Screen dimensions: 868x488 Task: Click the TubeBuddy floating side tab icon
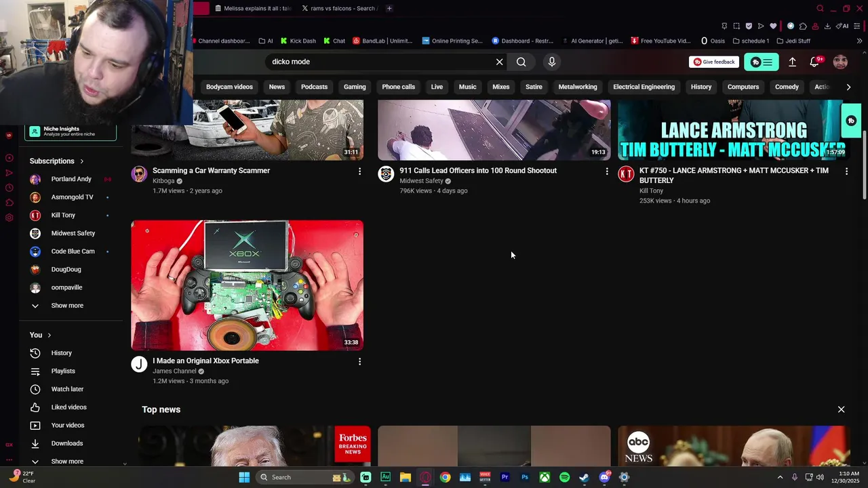click(x=851, y=121)
